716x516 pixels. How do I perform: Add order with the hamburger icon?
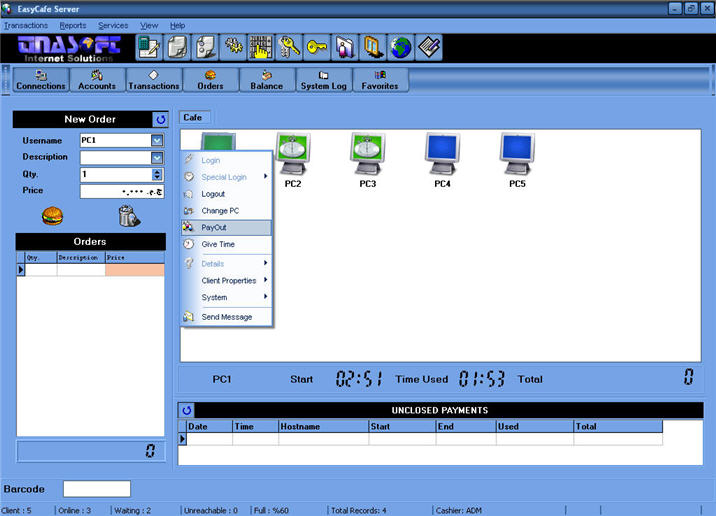[x=52, y=216]
